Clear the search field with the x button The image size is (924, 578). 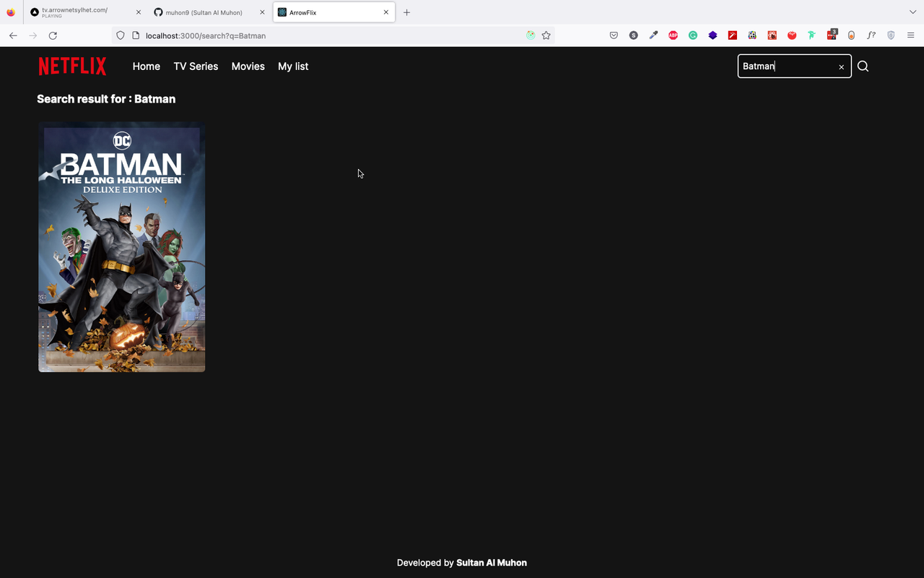[x=841, y=66]
